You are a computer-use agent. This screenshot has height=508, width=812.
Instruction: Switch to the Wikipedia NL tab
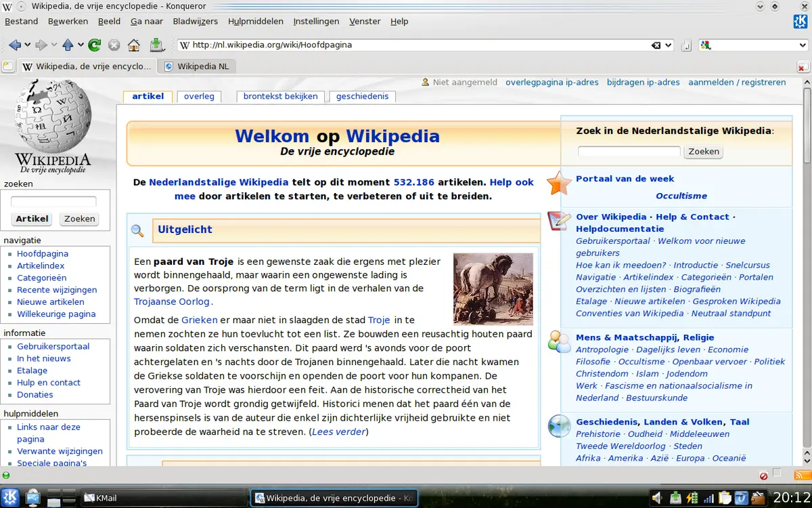pos(202,66)
